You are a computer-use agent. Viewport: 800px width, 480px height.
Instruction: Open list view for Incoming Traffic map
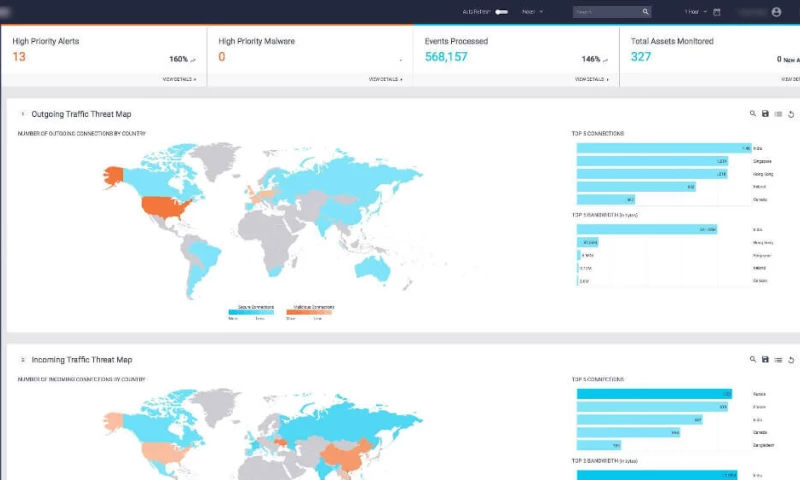778,360
